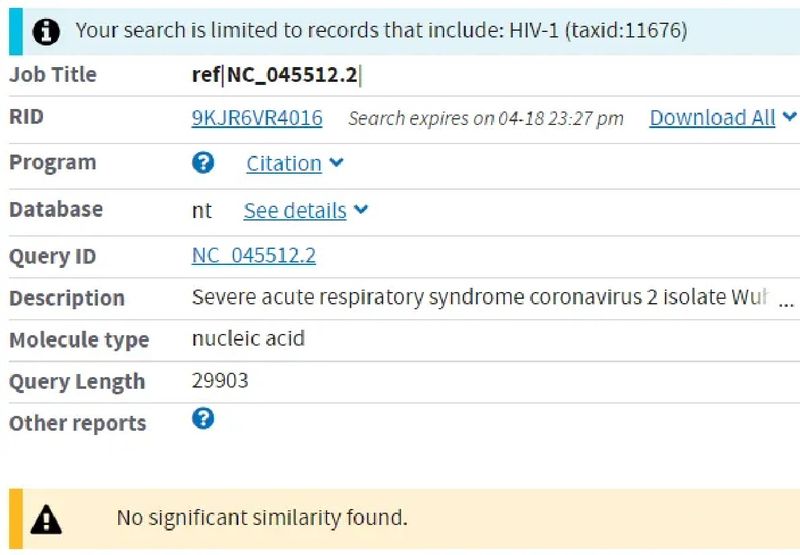
Task: Open the Other reports help question mark icon
Action: [203, 418]
